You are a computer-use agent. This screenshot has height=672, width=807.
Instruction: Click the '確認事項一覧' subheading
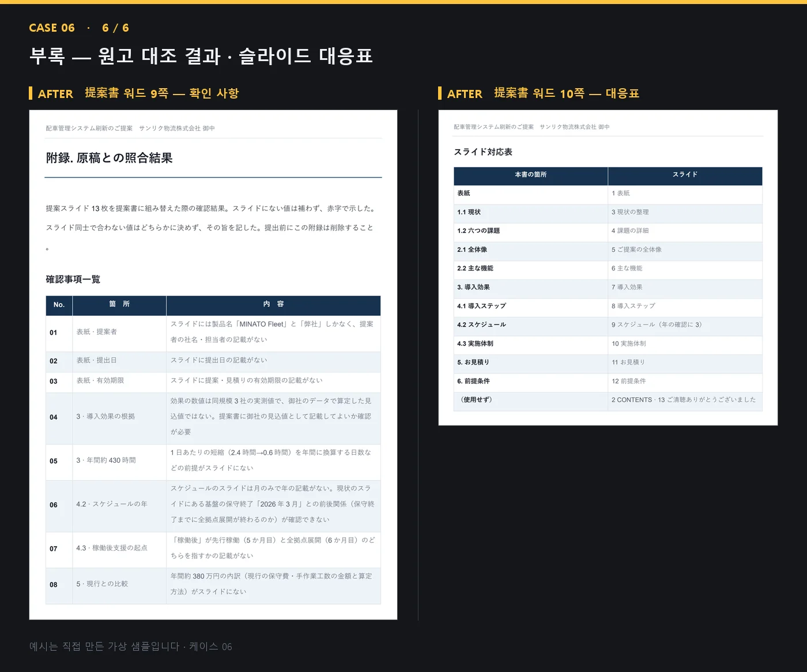pyautogui.click(x=73, y=280)
